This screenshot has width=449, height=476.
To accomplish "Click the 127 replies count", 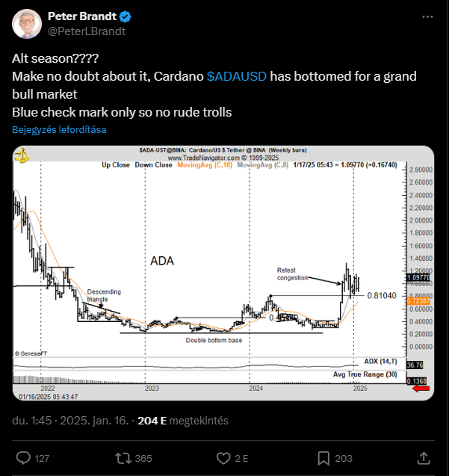I will pos(42,458).
